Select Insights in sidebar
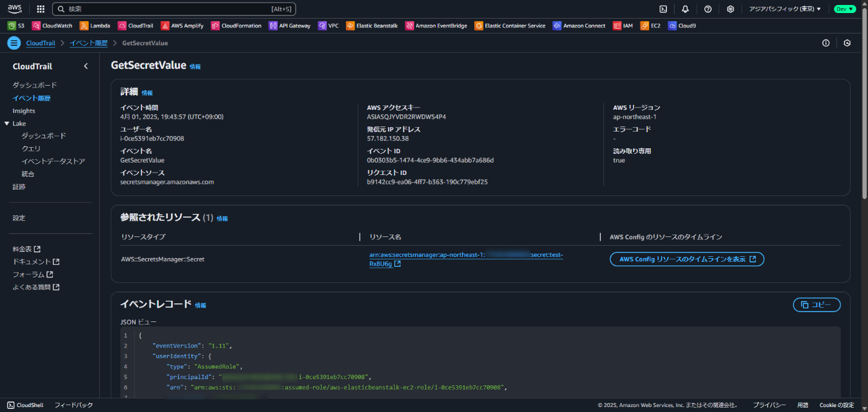 point(24,110)
